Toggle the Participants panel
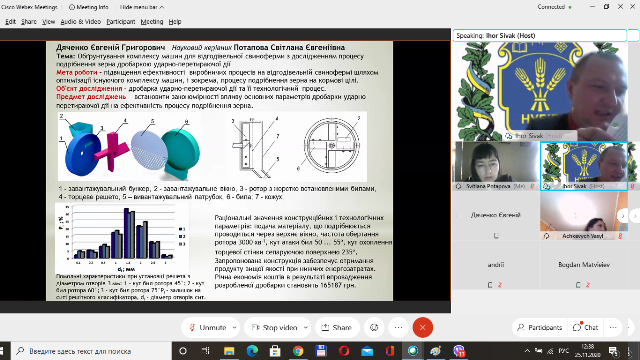 coord(540,327)
